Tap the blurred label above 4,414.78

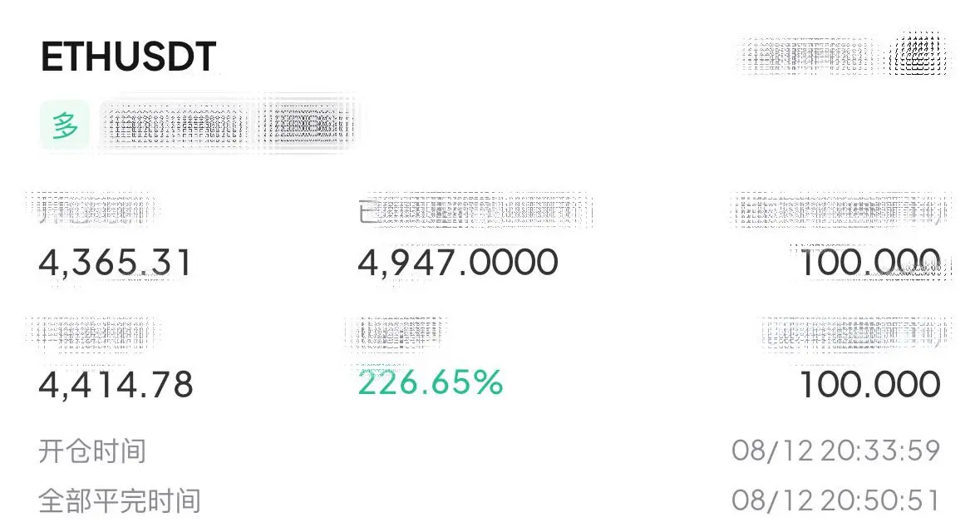coord(94,332)
